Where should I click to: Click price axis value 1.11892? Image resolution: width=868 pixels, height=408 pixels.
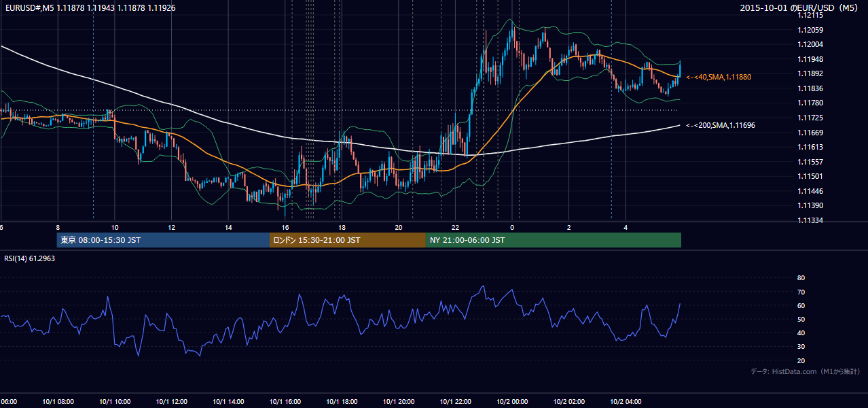click(811, 74)
